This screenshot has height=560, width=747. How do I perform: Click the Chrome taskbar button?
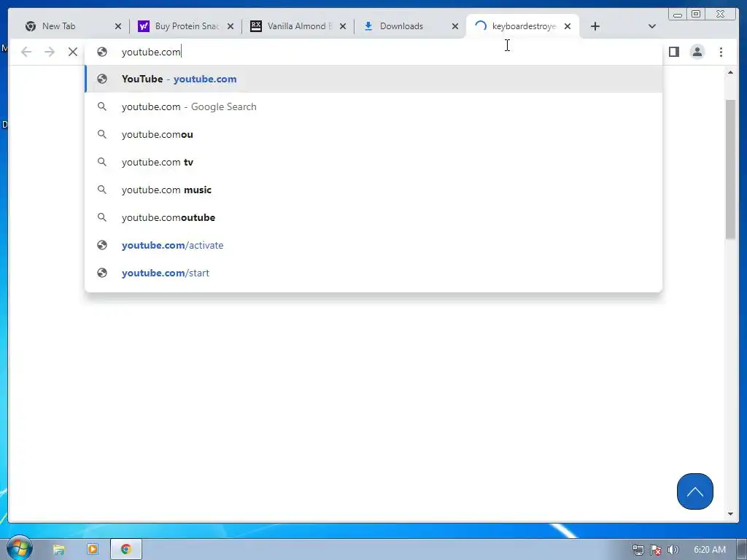pyautogui.click(x=126, y=550)
